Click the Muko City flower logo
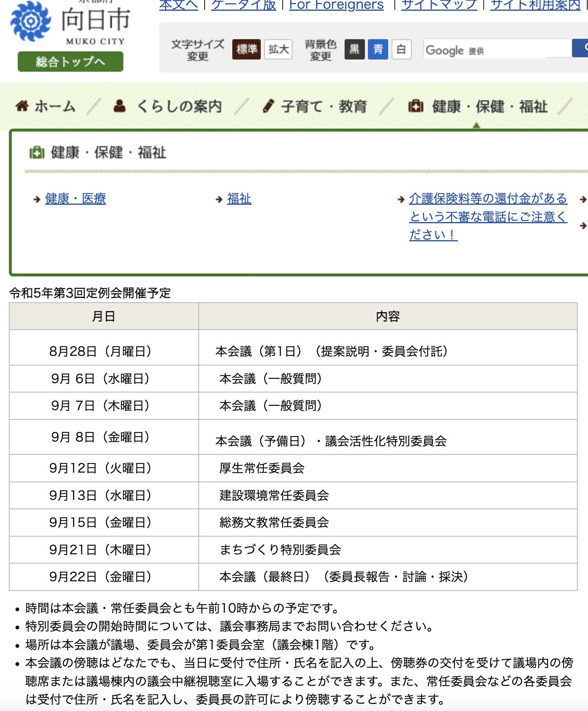Image resolution: width=588 pixels, height=711 pixels. (31, 21)
